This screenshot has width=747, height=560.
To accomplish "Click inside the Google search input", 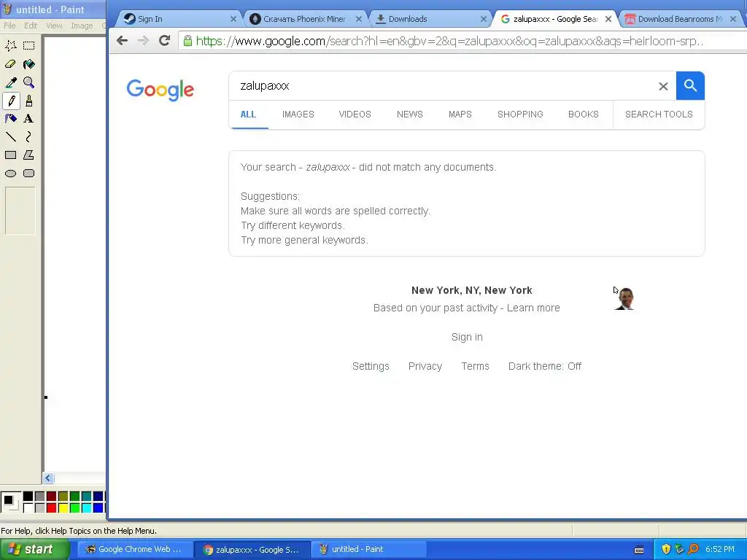I will pyautogui.click(x=443, y=86).
